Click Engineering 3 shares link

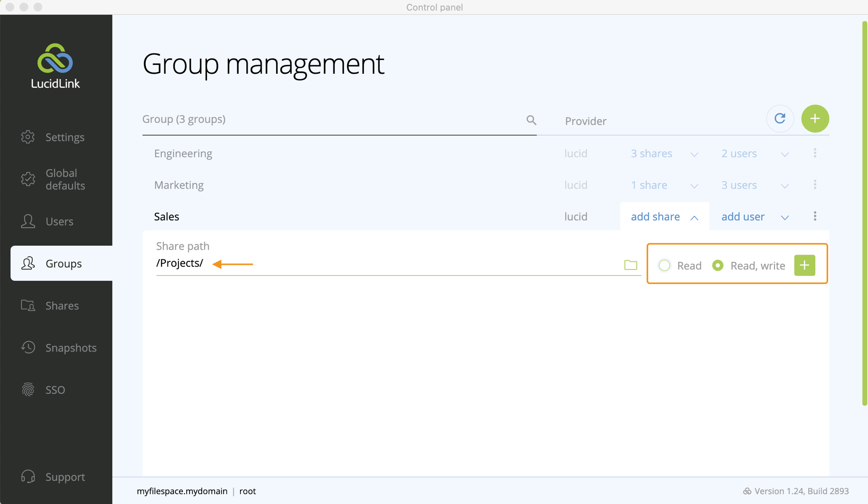coord(651,153)
